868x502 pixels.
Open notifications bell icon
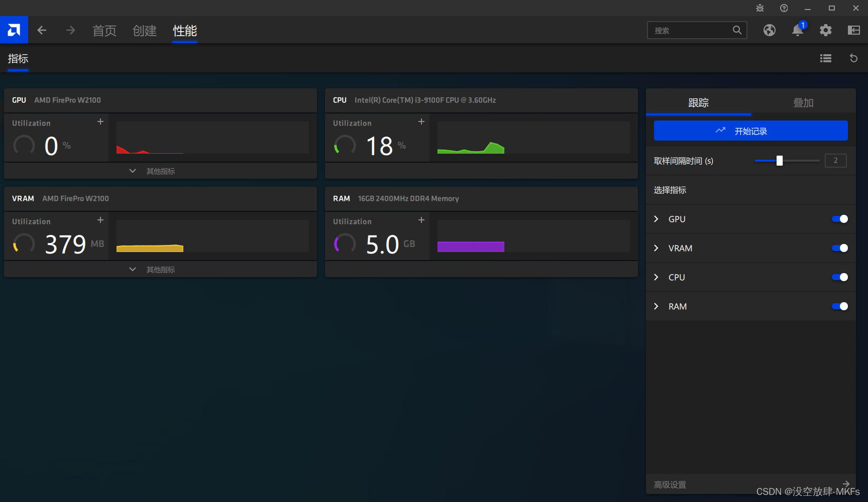click(798, 30)
